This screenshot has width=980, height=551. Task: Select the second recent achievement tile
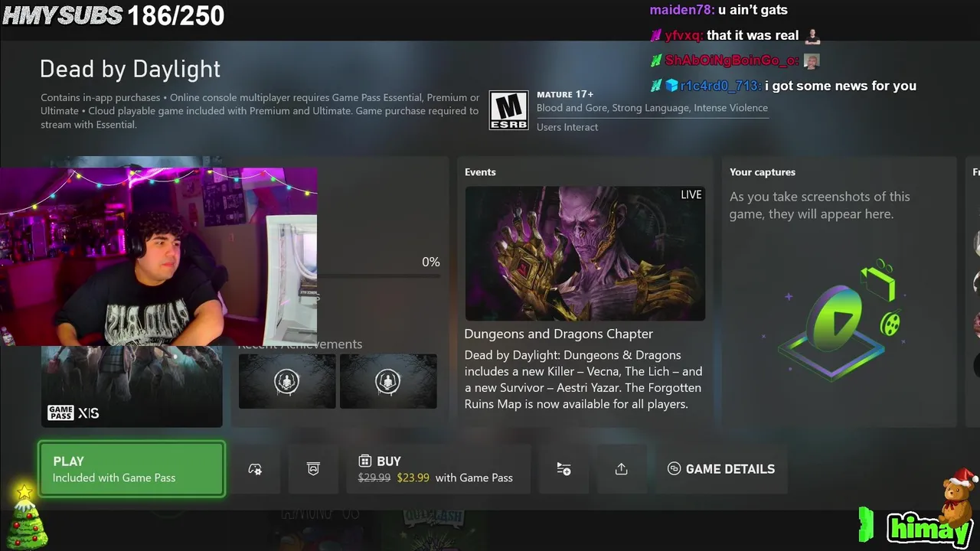coord(388,381)
